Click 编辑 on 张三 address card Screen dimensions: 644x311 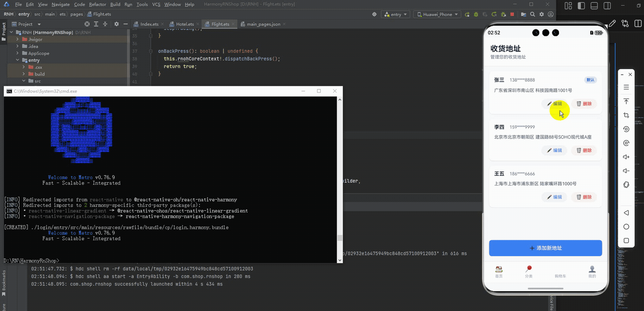554,104
